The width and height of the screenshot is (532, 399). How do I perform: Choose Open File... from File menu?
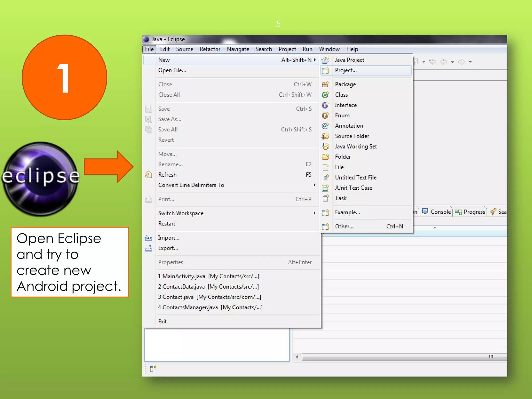(231, 70)
